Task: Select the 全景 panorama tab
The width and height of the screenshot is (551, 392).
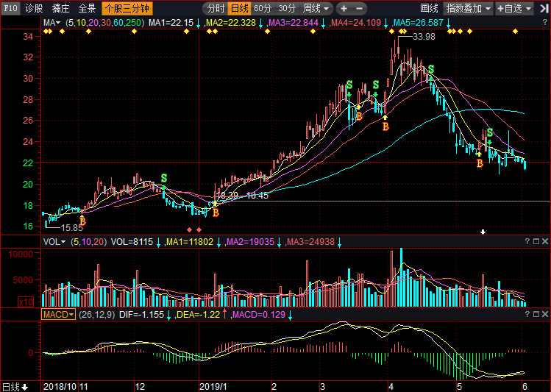Action: (87, 8)
